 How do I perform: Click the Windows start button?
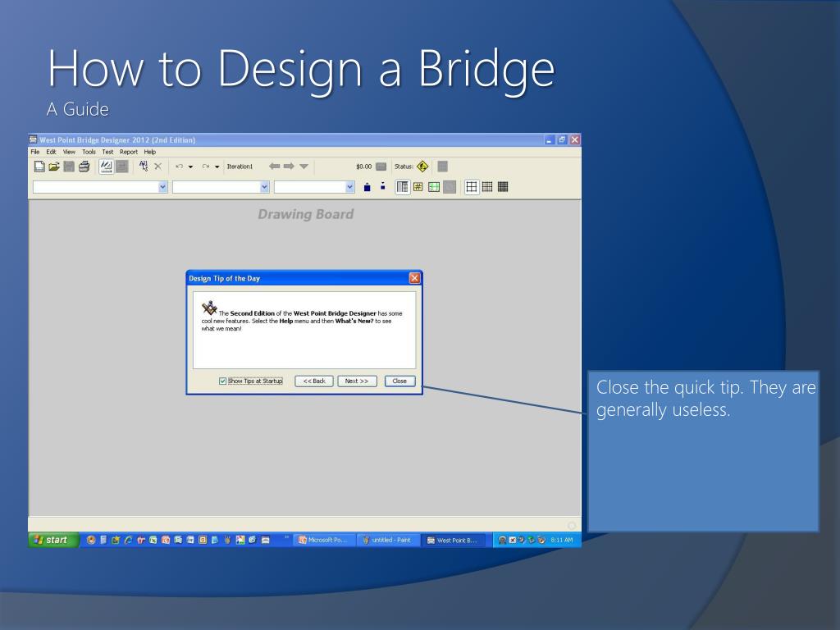[x=53, y=540]
